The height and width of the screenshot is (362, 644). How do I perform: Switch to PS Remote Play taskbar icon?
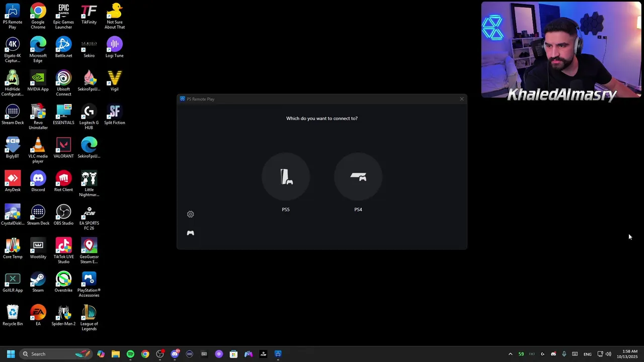[278, 354]
